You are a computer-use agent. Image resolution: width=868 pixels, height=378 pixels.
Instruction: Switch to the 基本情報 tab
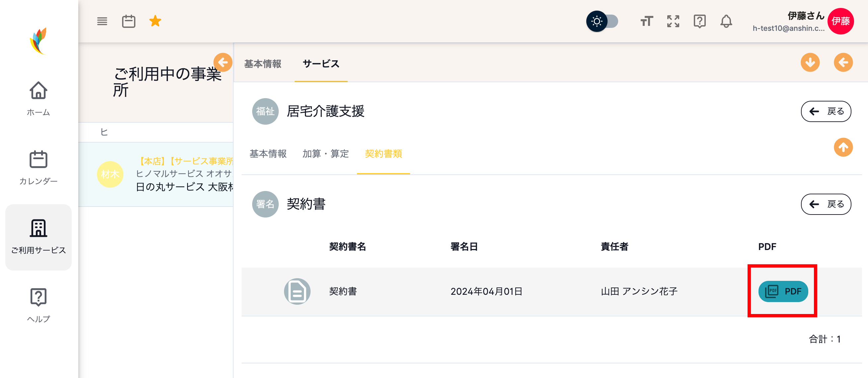tap(263, 64)
